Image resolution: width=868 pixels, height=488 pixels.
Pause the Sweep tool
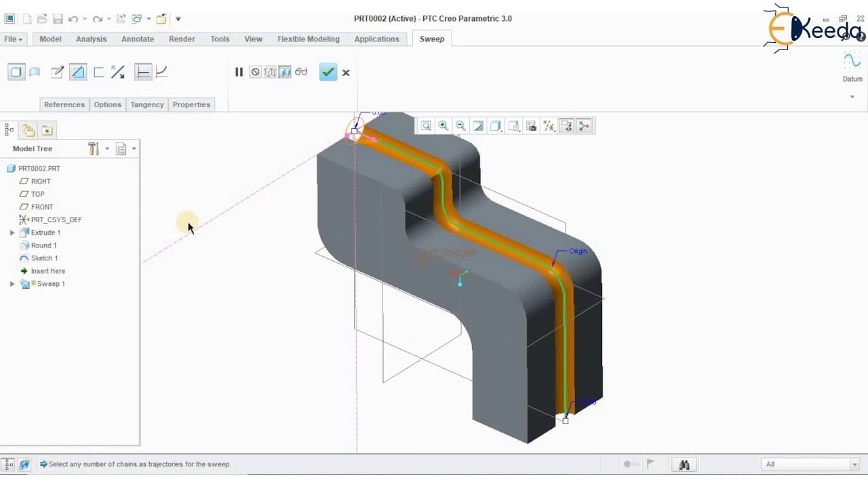(x=239, y=72)
